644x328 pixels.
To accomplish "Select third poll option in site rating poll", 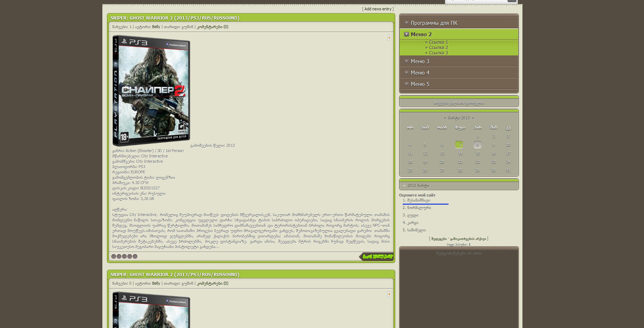I will point(413,215).
